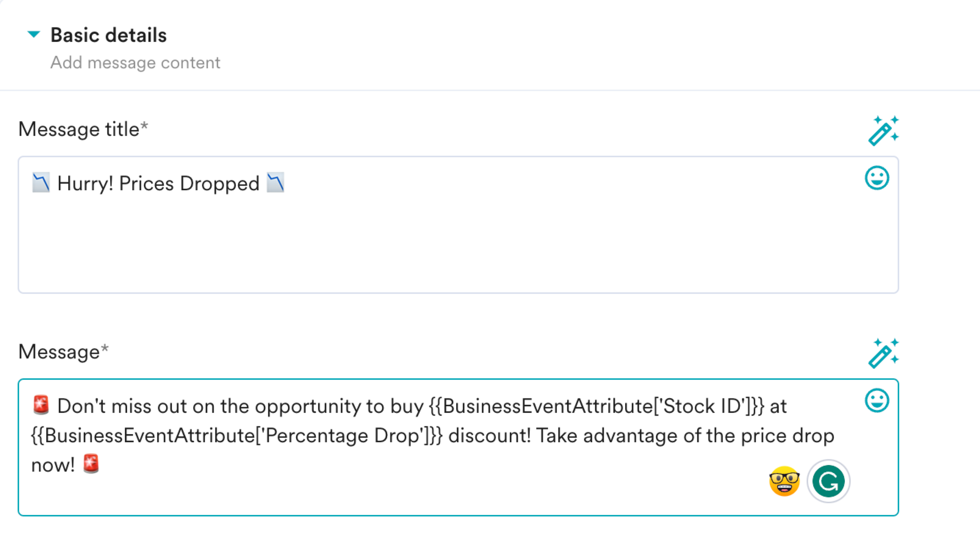Click the word 'opportunity' in message
The height and width of the screenshot is (537, 980).
coord(307,407)
